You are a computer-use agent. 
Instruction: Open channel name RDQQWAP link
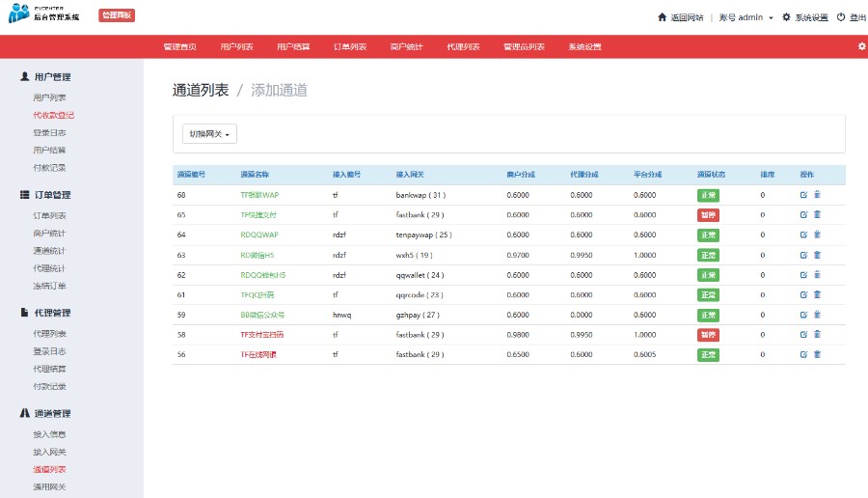click(x=259, y=235)
